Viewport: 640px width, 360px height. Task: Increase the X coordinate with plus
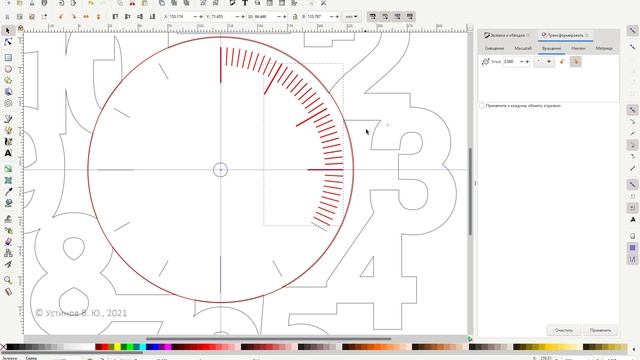(201, 17)
